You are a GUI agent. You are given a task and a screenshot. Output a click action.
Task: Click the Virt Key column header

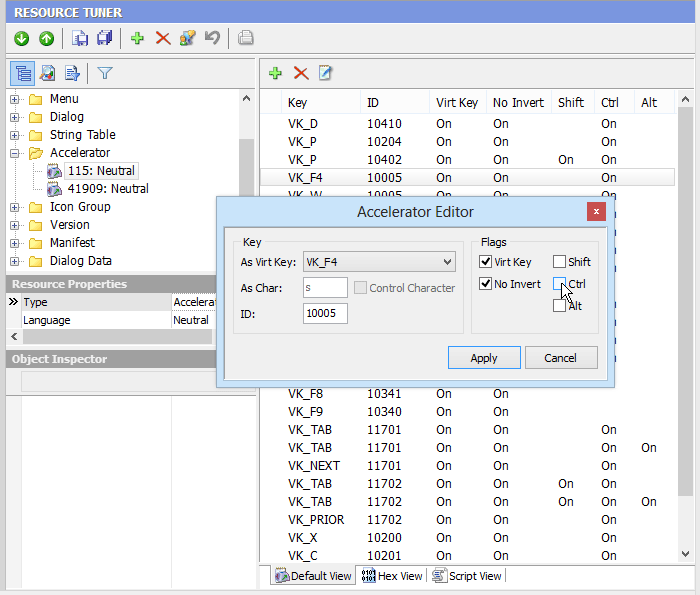tap(458, 103)
